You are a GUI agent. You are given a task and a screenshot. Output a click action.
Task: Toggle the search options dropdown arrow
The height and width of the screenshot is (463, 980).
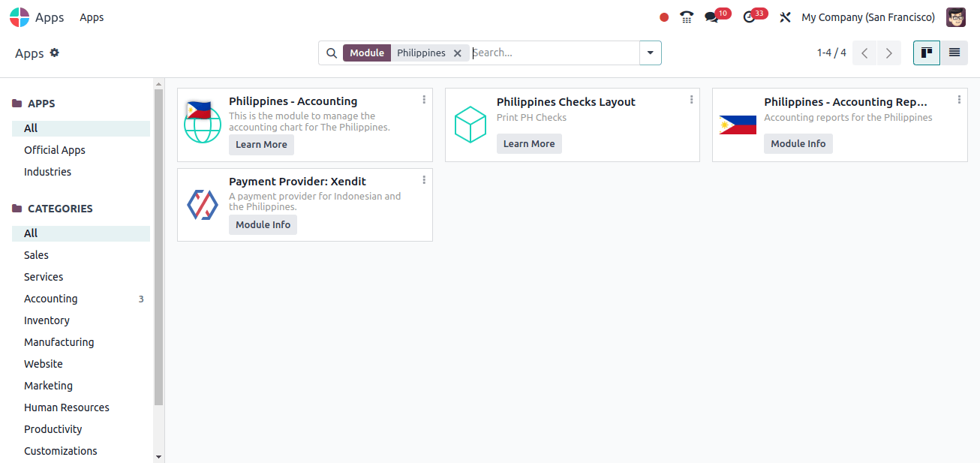point(650,53)
